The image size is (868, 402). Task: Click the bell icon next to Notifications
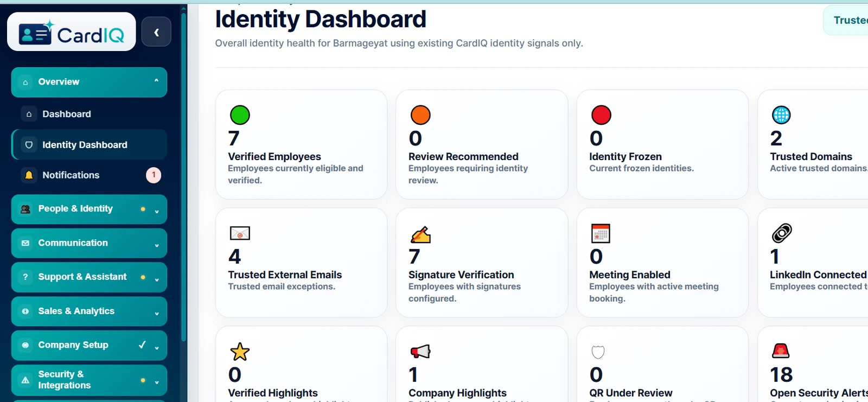click(x=29, y=175)
